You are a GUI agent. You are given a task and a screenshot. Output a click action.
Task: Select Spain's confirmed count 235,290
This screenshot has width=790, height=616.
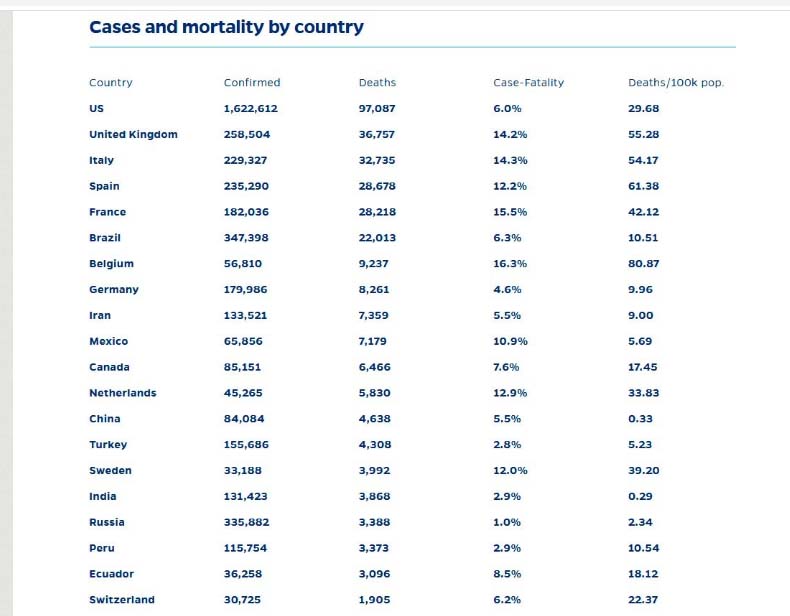click(x=246, y=186)
